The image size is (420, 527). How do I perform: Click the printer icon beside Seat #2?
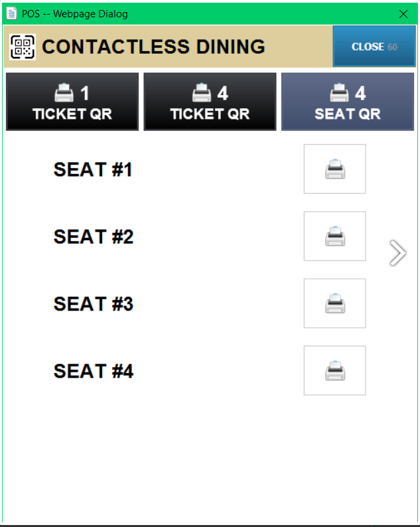click(x=334, y=236)
